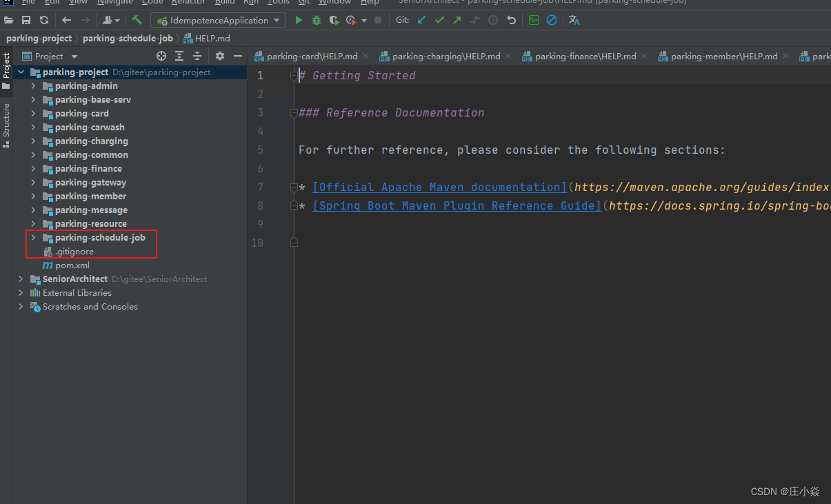Open the IdempotenceApplication run configuration dropdown
Screen dimensions: 831x504
(x=218, y=20)
